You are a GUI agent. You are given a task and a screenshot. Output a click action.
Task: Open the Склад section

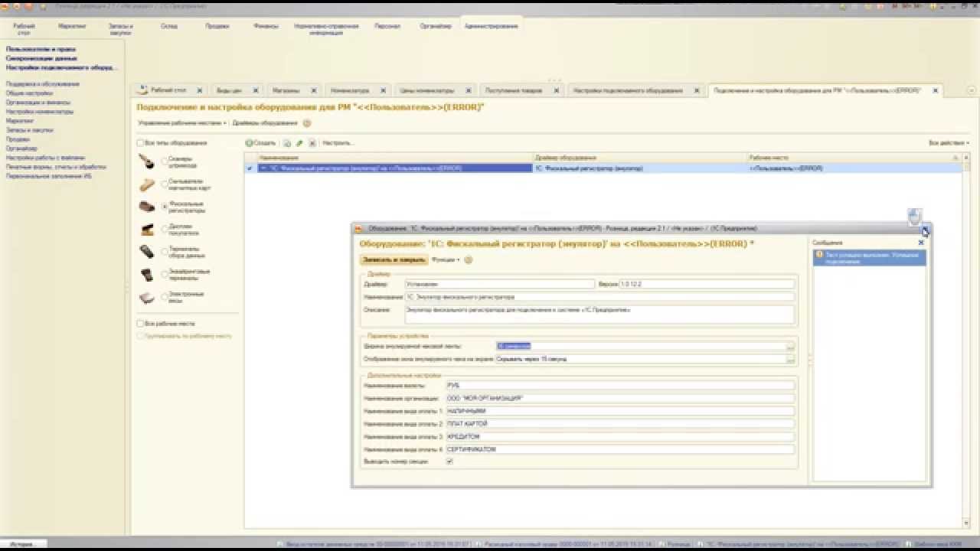(169, 26)
